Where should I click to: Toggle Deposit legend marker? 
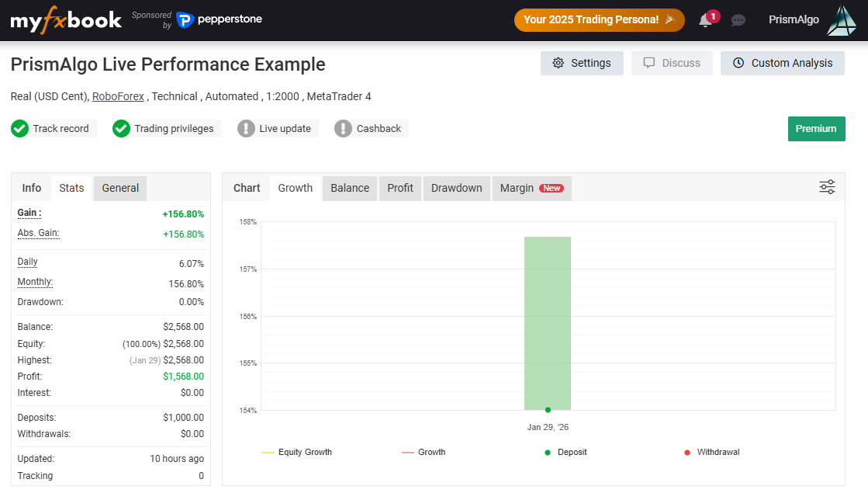click(x=565, y=453)
